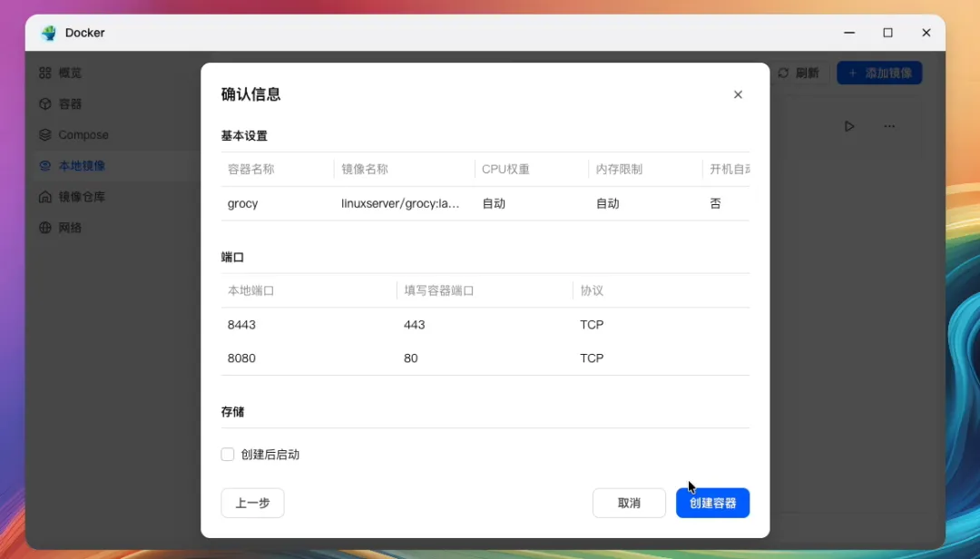Click the 本地端口 column header
This screenshot has height=559, width=980.
[x=250, y=290]
